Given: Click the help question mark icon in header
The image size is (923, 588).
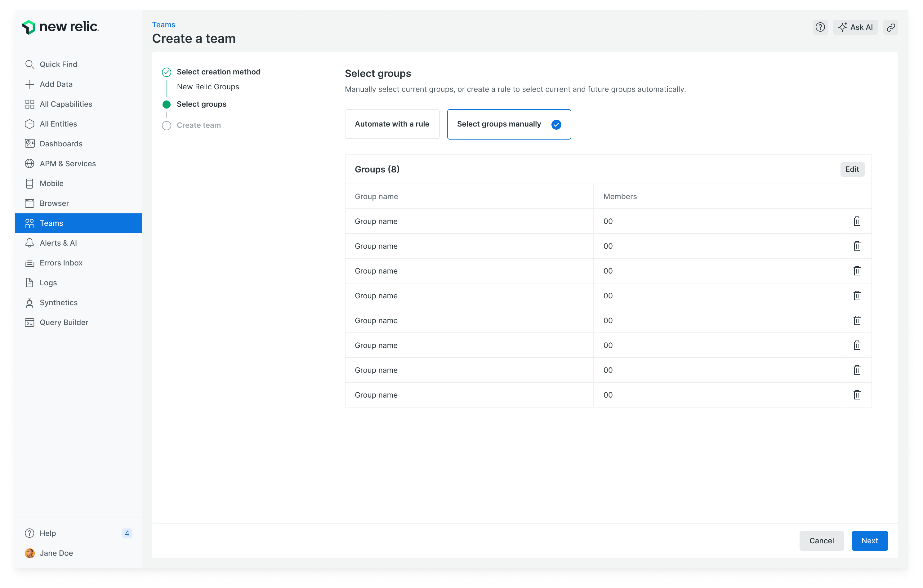Looking at the screenshot, I should coord(820,27).
